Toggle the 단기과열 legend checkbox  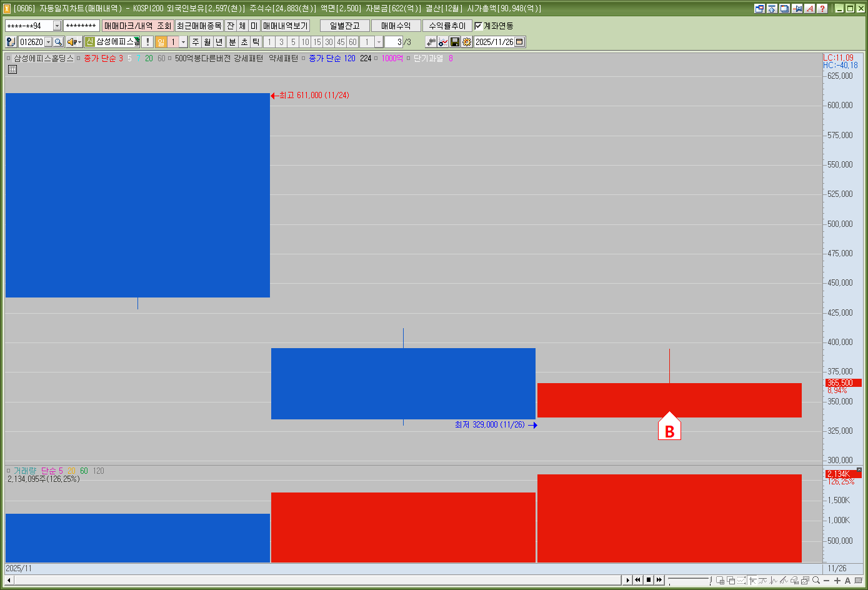point(409,58)
